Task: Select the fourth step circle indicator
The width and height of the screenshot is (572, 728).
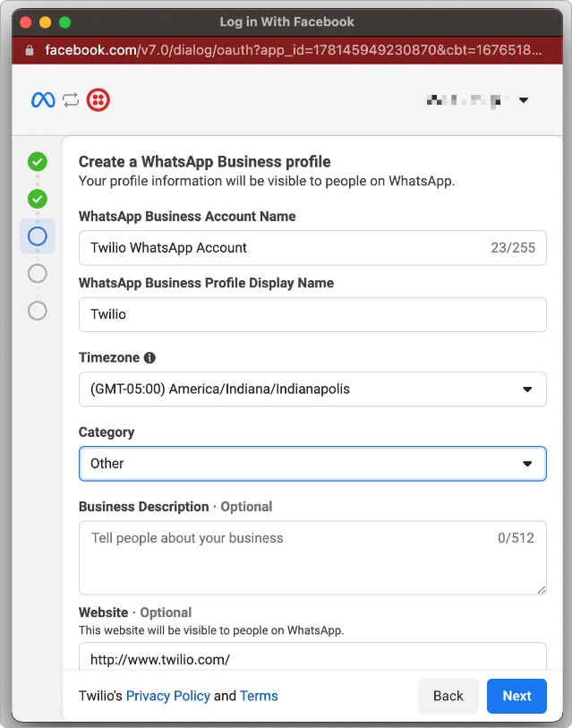Action: pyautogui.click(x=37, y=273)
